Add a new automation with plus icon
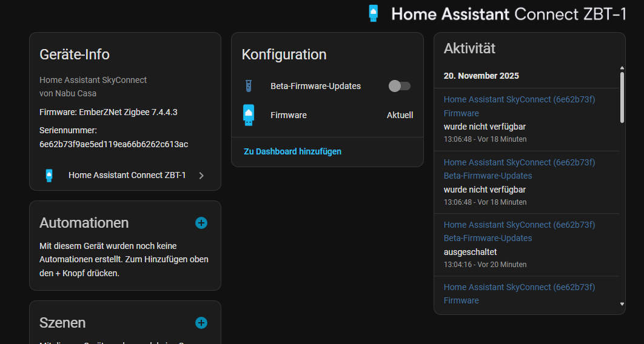This screenshot has width=644, height=344. coord(201,223)
